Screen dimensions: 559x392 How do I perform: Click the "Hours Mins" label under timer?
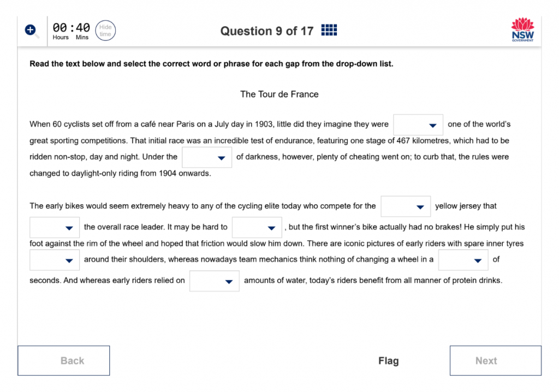pos(71,38)
